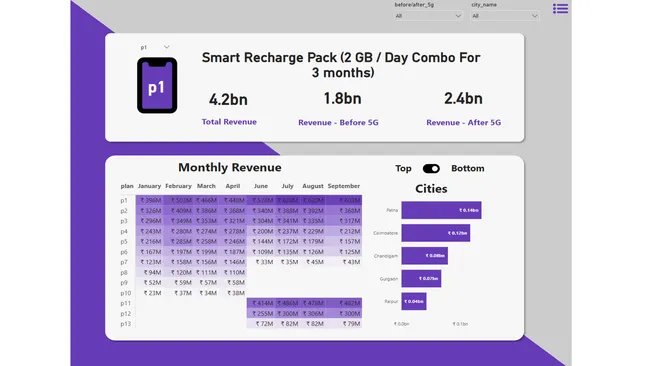Select the Patna bar in Cities chart
650x366 pixels.
441,210
